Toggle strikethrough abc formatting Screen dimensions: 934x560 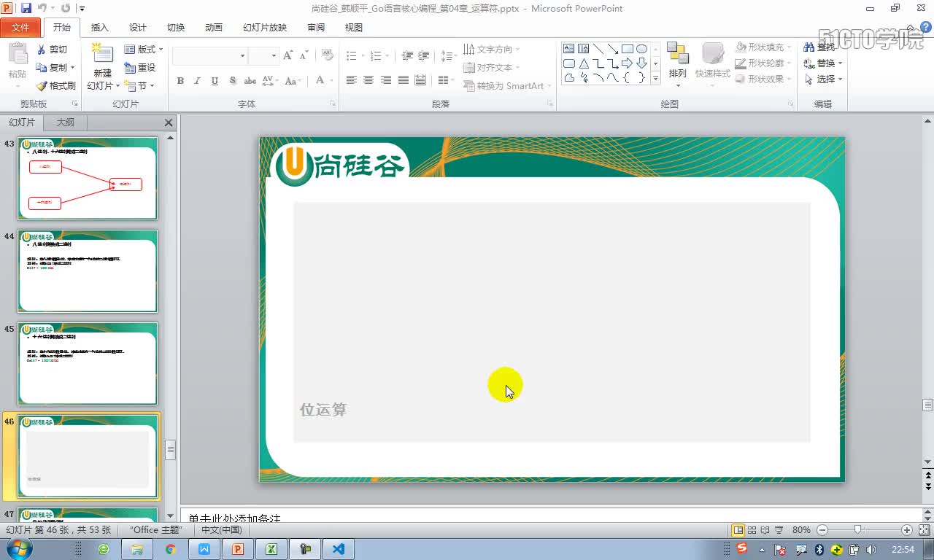[x=250, y=80]
